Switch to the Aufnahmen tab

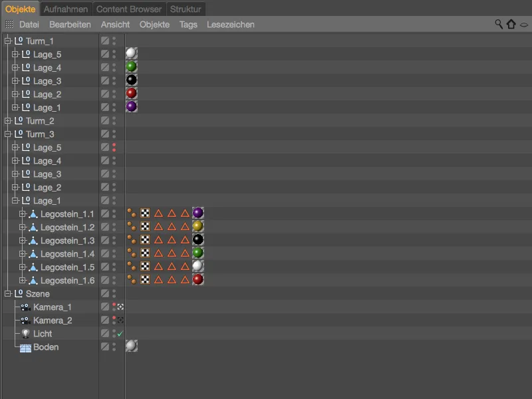(x=66, y=9)
